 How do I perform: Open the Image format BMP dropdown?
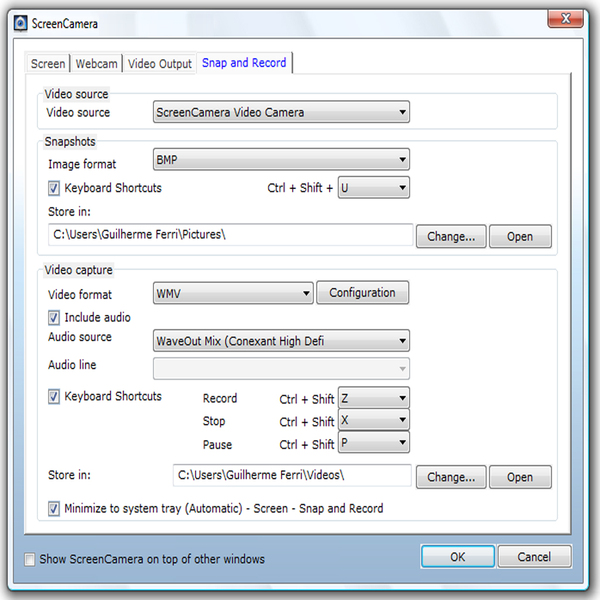281,160
